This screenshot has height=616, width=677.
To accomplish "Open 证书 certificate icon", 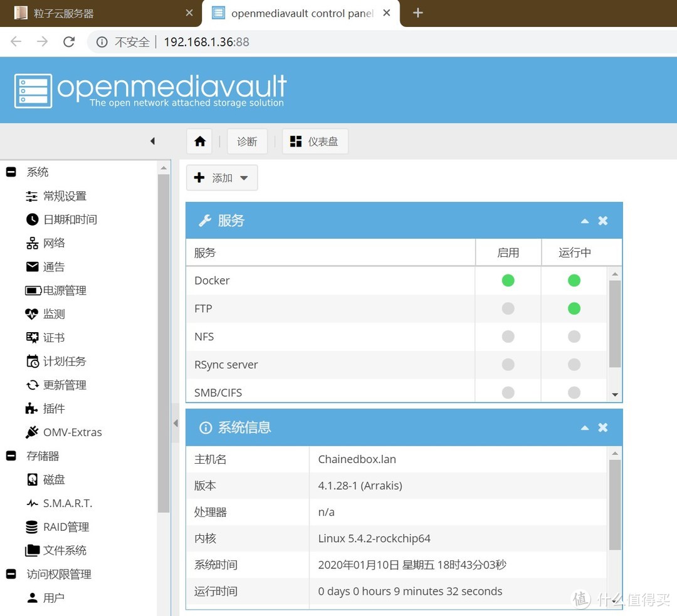I will 32,338.
